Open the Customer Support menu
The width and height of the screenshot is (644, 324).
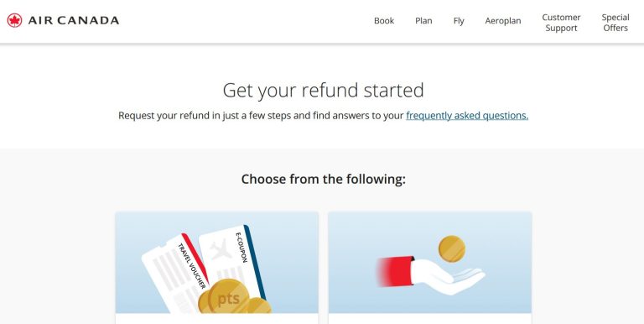[x=561, y=23]
